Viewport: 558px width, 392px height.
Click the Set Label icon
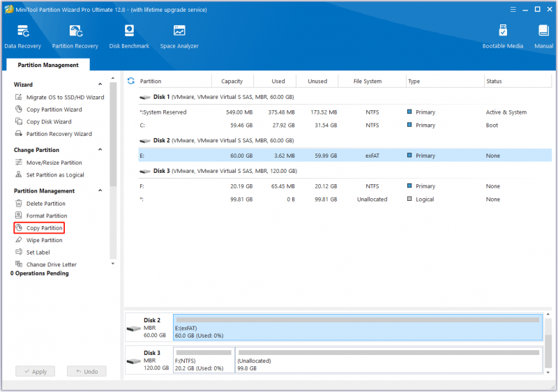(19, 252)
